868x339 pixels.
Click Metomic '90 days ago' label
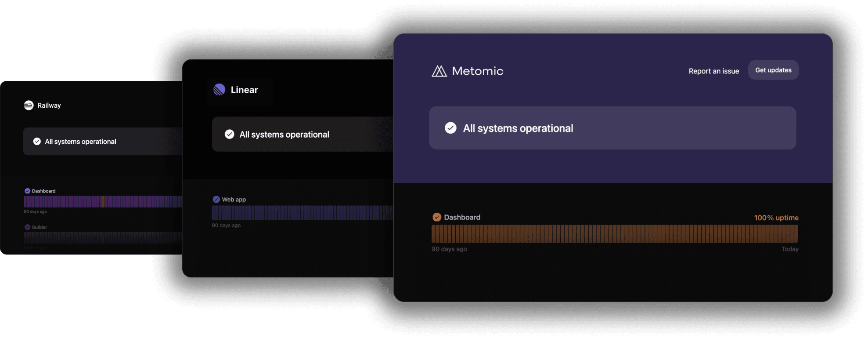[x=449, y=249]
